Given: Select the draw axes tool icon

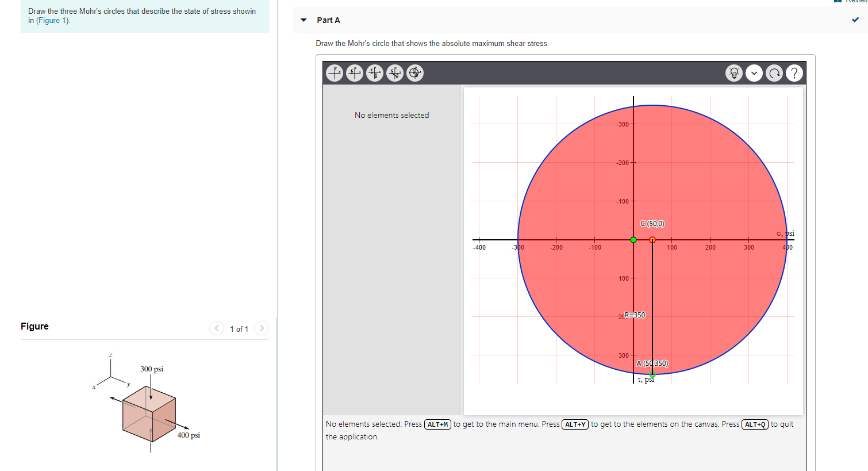Looking at the screenshot, I should (335, 73).
